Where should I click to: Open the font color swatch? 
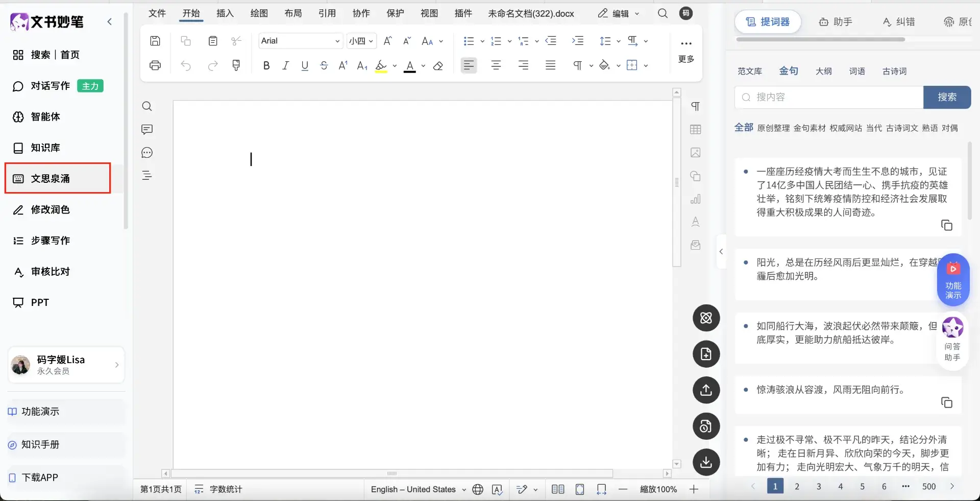[410, 66]
